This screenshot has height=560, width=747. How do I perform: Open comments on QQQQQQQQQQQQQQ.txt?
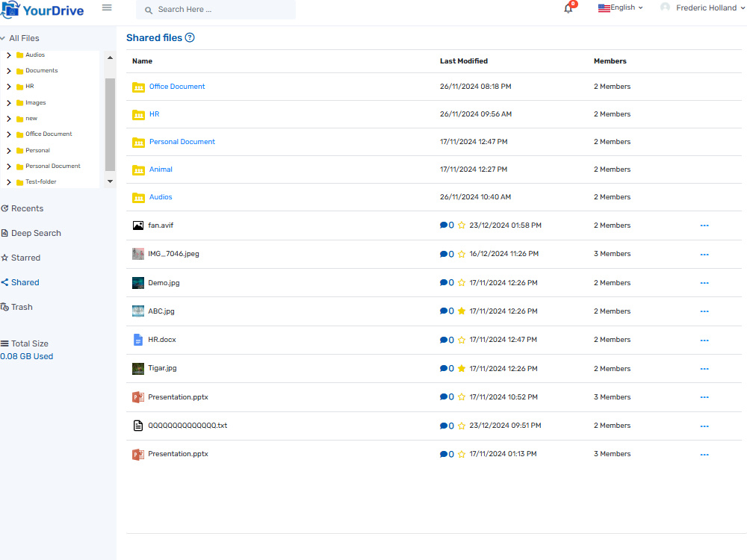[x=447, y=426]
